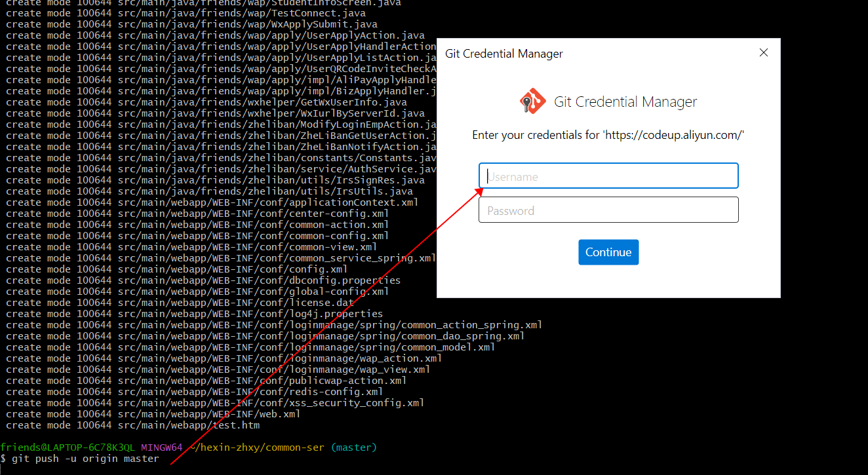Click the terminal line ending 'log4j.properties'
This screenshot has width=868, height=475.
[x=195, y=314]
